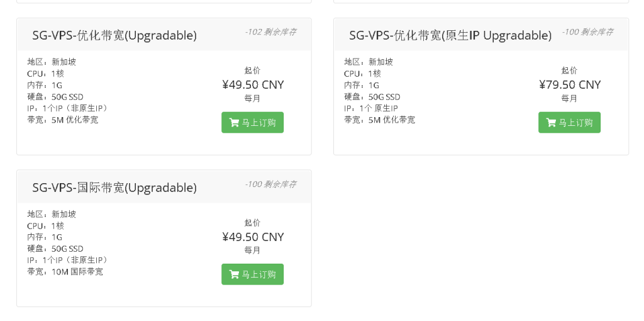Click the ¥49.50 CNY price of the 国际带宽 plan
The image size is (644, 321).
click(x=253, y=237)
